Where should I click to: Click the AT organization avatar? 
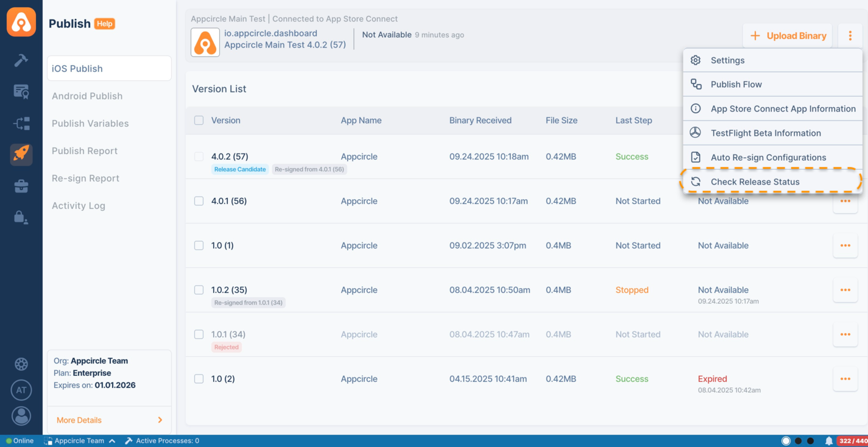pos(21,390)
